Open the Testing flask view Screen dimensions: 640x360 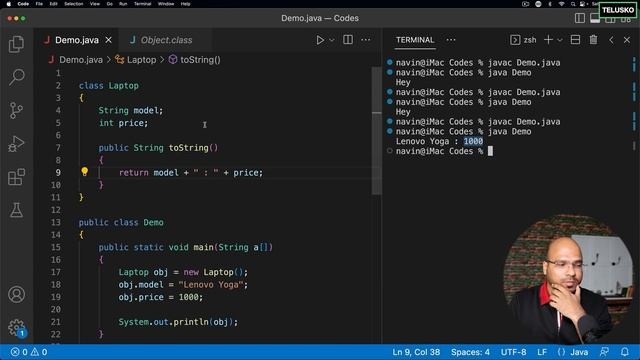[16, 210]
